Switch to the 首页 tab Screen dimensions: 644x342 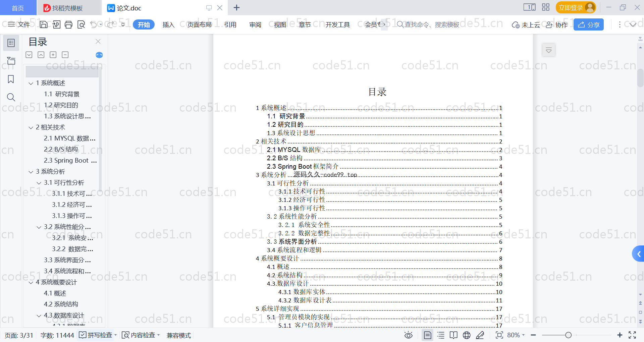(18, 8)
